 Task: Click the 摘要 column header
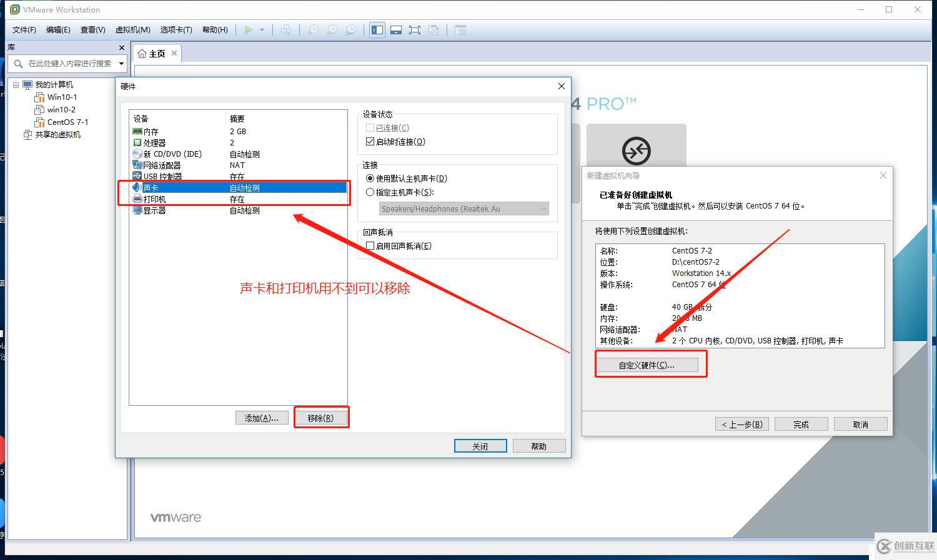[x=285, y=119]
